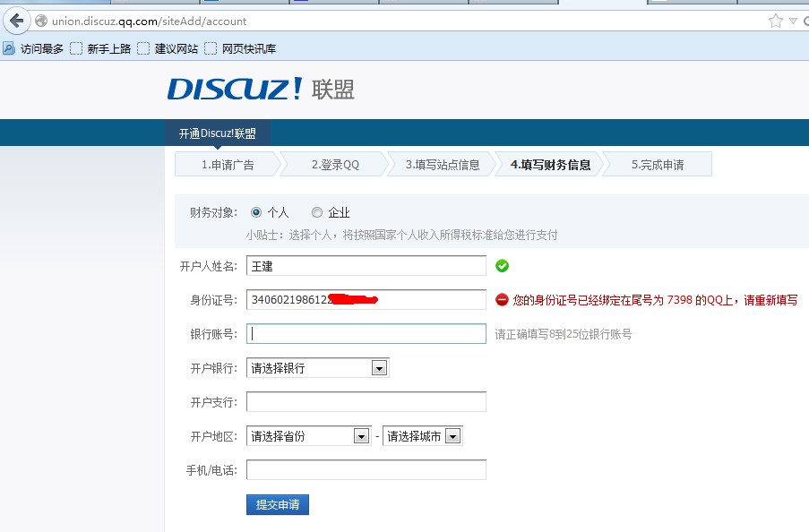Select the 开通Discuz!联盟 navigation tab
Viewport: 809px width, 532px height.
pos(217,133)
